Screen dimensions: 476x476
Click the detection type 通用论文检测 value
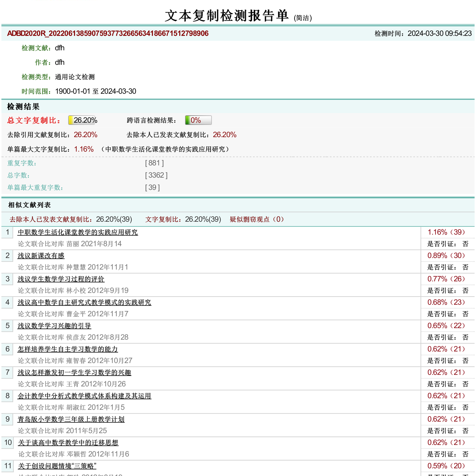[75, 77]
